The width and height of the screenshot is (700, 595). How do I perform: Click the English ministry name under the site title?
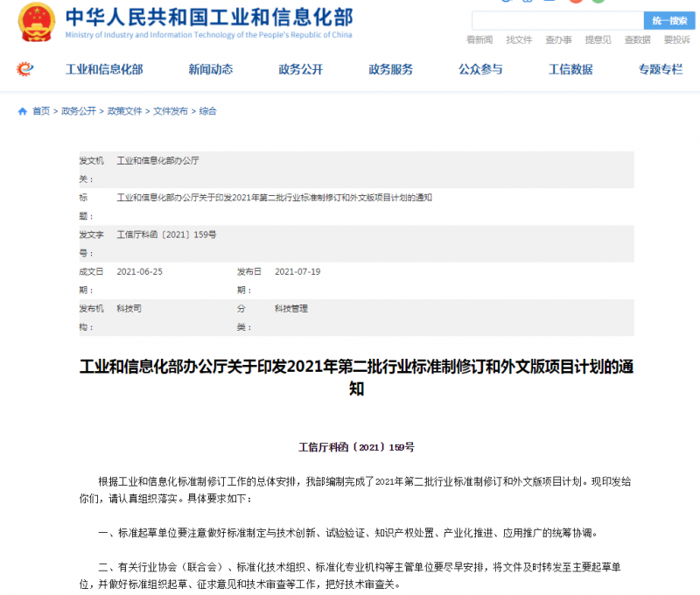(208, 35)
